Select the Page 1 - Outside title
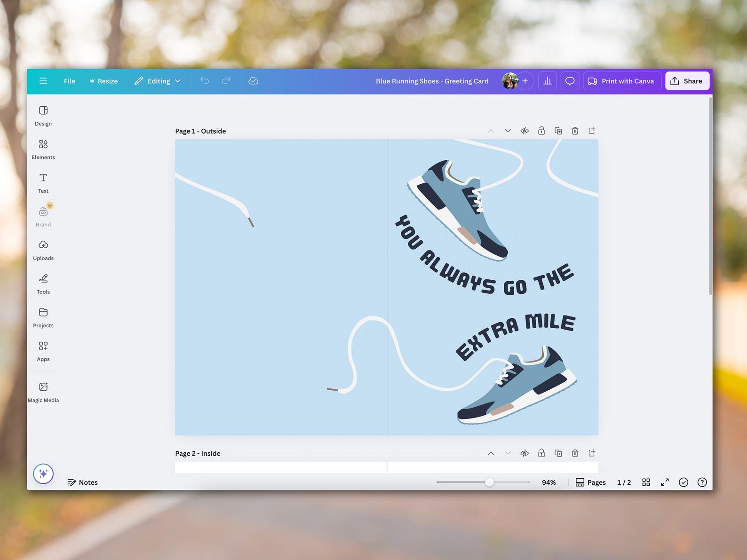This screenshot has width=747, height=560. tap(200, 131)
